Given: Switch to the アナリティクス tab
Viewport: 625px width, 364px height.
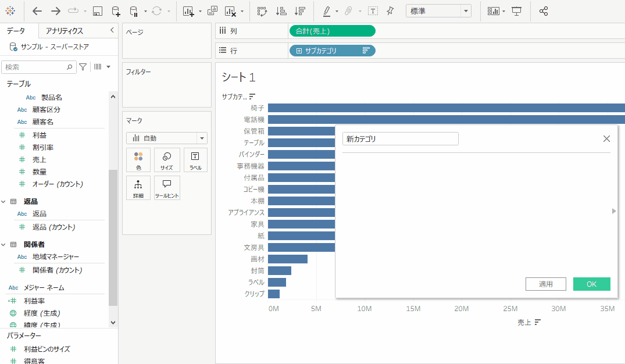Looking at the screenshot, I should tap(65, 31).
